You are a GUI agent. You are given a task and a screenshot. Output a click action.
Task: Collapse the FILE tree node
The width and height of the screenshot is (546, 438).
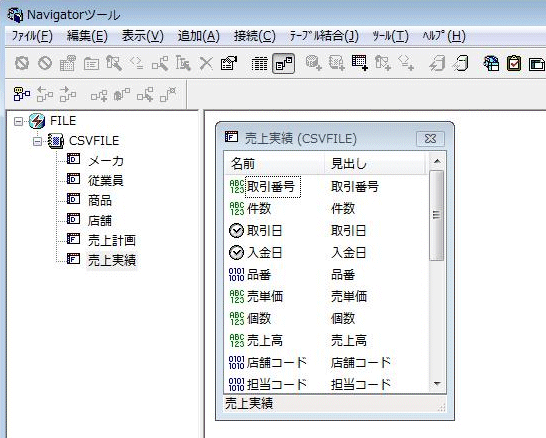[18, 122]
